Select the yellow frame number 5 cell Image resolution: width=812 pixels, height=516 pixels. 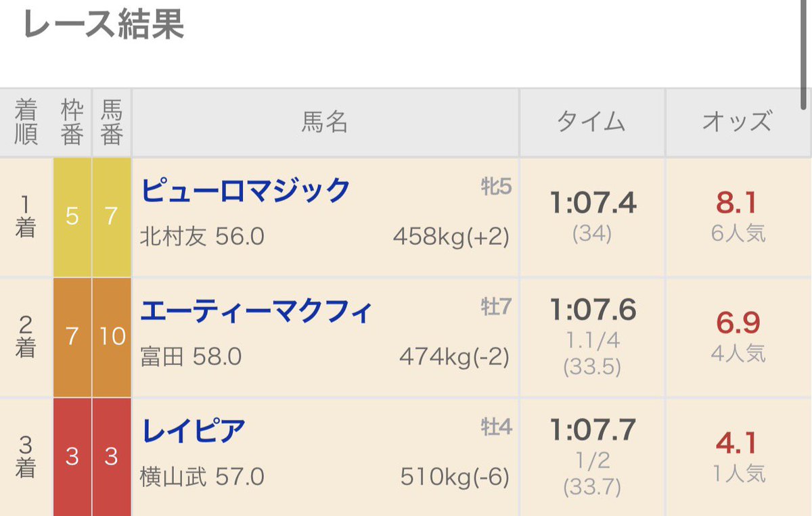pyautogui.click(x=72, y=217)
